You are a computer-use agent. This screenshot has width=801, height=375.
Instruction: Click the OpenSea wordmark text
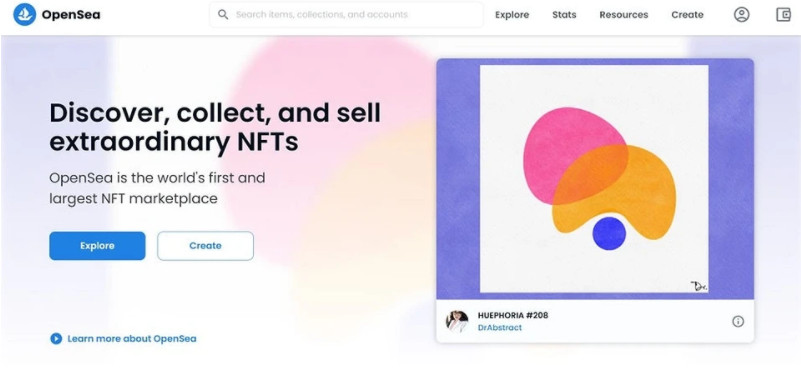71,15
